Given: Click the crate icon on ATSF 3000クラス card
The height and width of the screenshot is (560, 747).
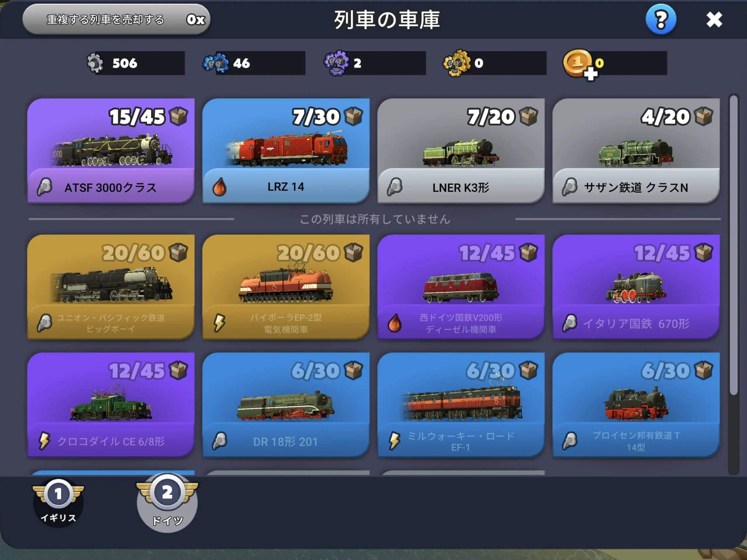Looking at the screenshot, I should (x=178, y=116).
